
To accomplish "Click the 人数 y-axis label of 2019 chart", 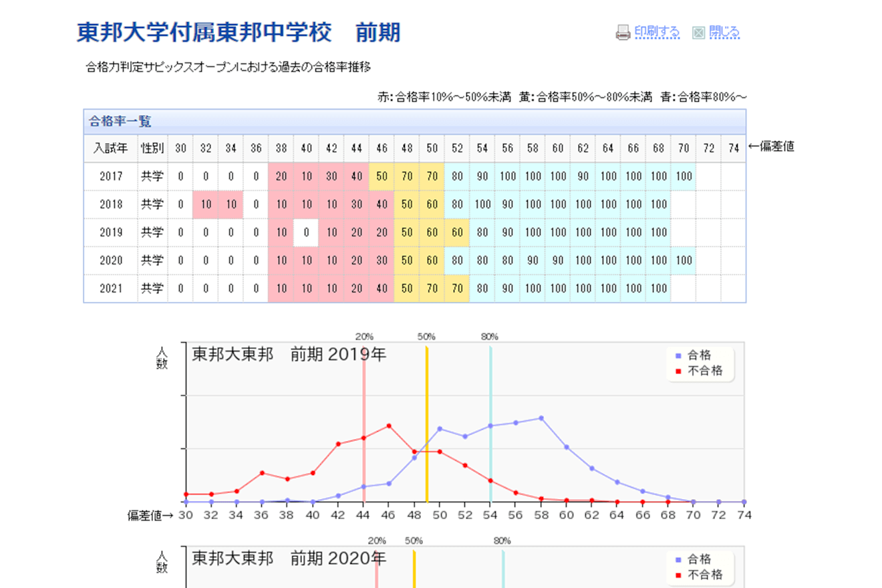I will click(x=162, y=358).
